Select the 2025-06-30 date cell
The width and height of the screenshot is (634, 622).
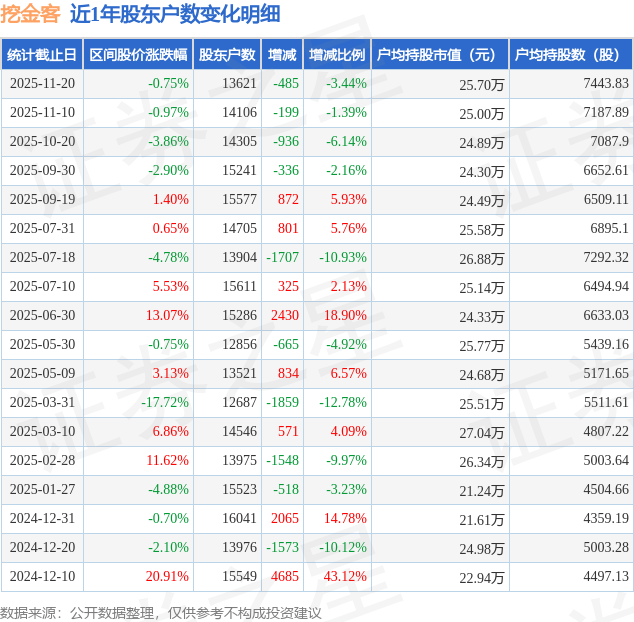(42, 315)
